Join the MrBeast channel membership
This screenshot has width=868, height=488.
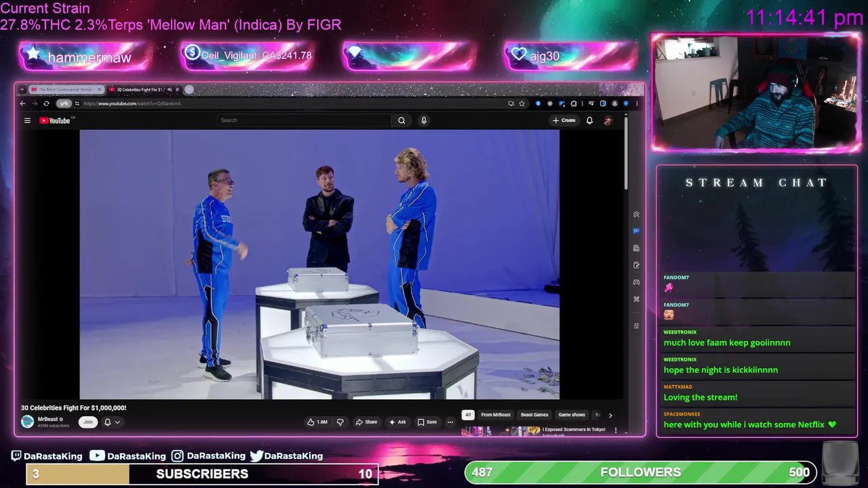point(87,422)
